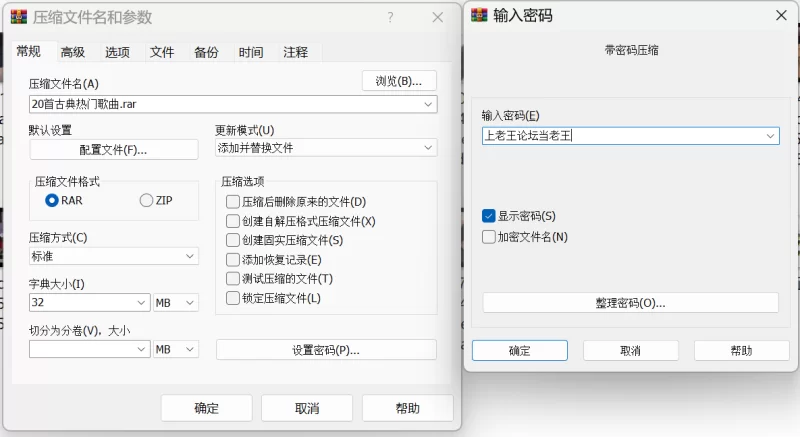This screenshot has height=437, width=800.
Task: Click the question mark help icon in the title bar
Action: pos(390,17)
